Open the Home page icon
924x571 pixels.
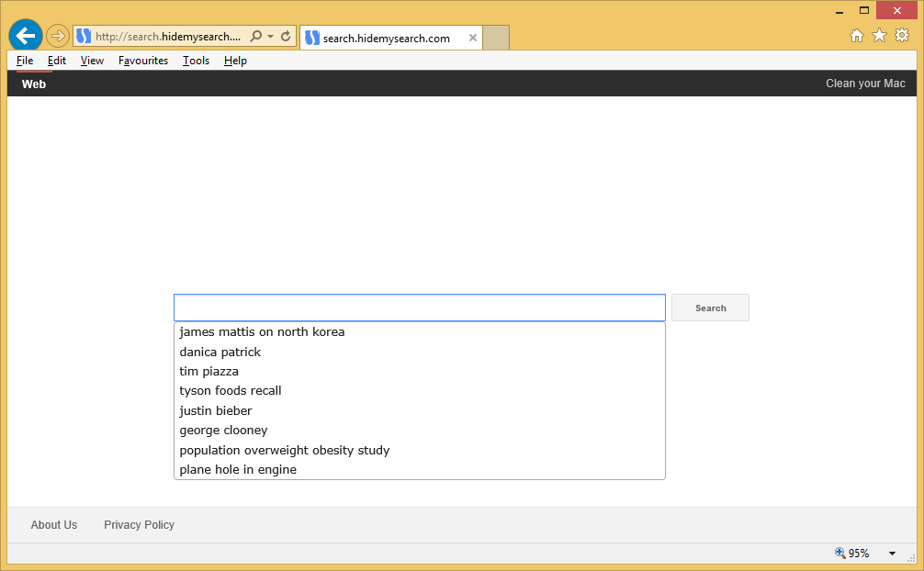pos(856,36)
